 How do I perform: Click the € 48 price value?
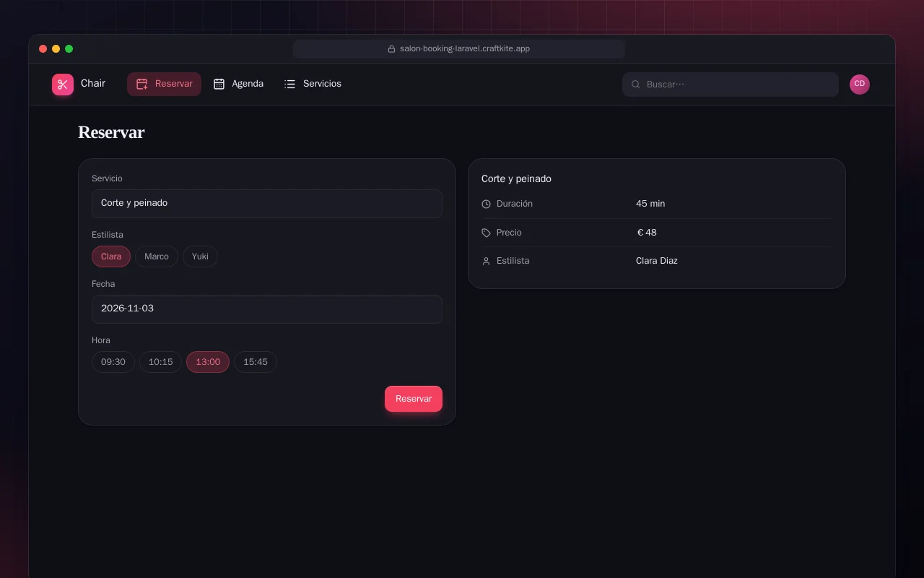pyautogui.click(x=647, y=233)
